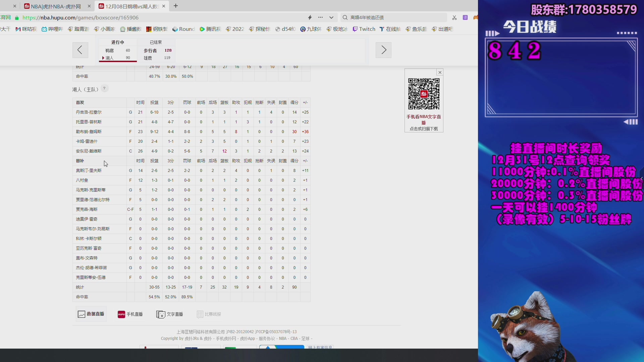This screenshot has width=644, height=362.
Task: Open the 哔哩哔 bookmark
Action: (52, 29)
